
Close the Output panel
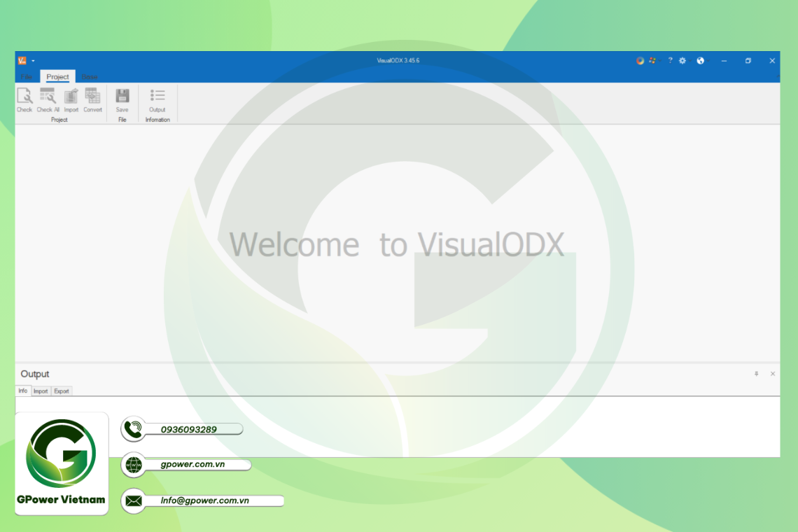[x=773, y=374]
